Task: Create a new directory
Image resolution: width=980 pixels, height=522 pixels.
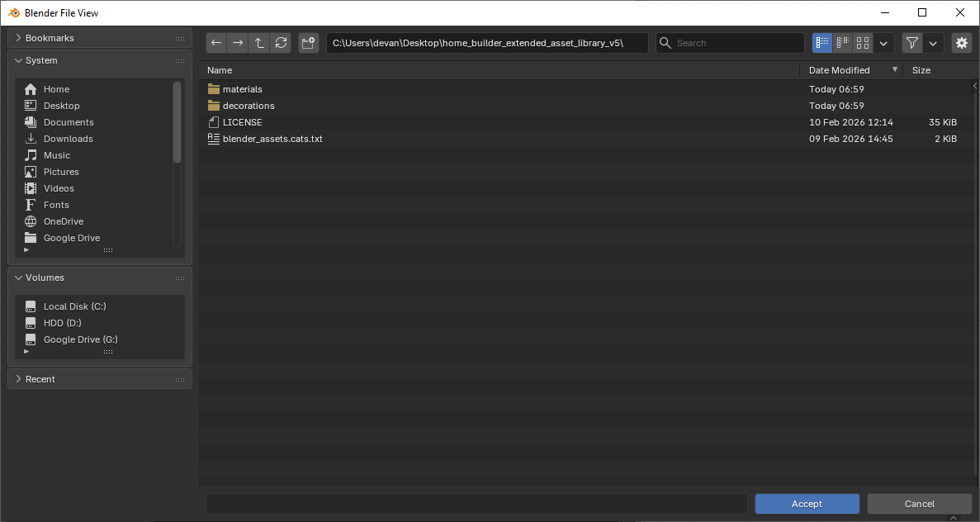Action: point(308,43)
